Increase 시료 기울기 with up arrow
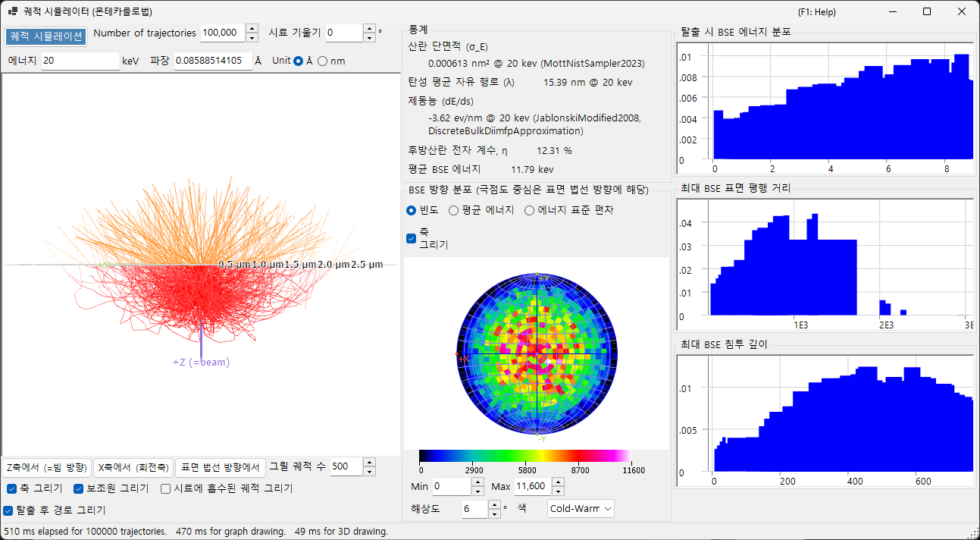The width and height of the screenshot is (980, 540). pos(369,29)
